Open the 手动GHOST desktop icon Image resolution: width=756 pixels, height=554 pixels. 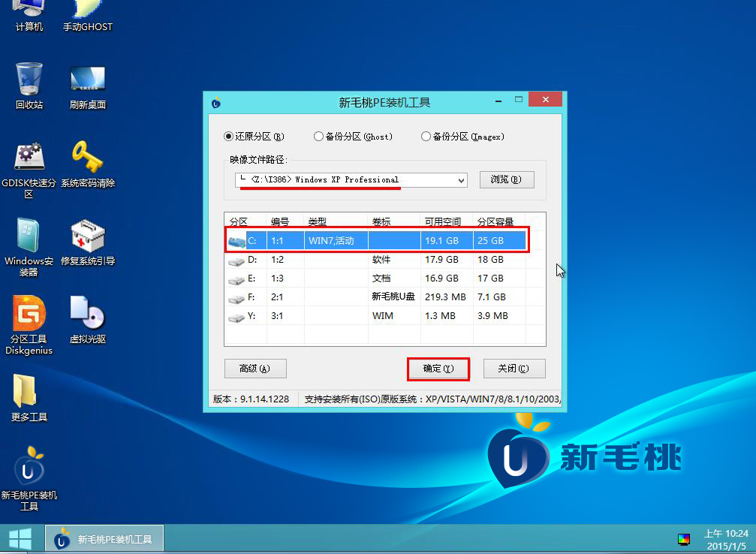click(x=88, y=16)
